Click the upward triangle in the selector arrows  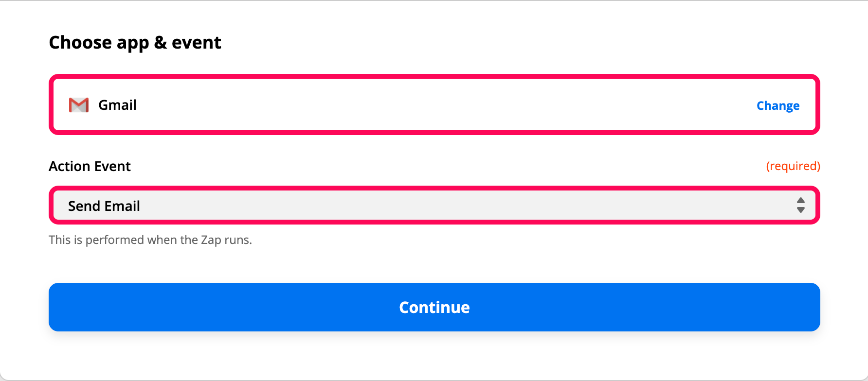click(x=800, y=200)
